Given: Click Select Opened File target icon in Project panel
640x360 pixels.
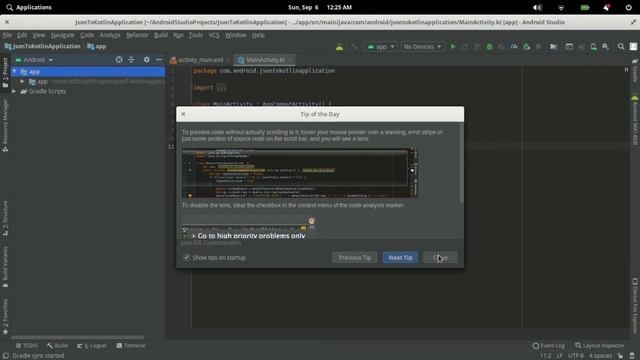Looking at the screenshot, I should coord(119,60).
